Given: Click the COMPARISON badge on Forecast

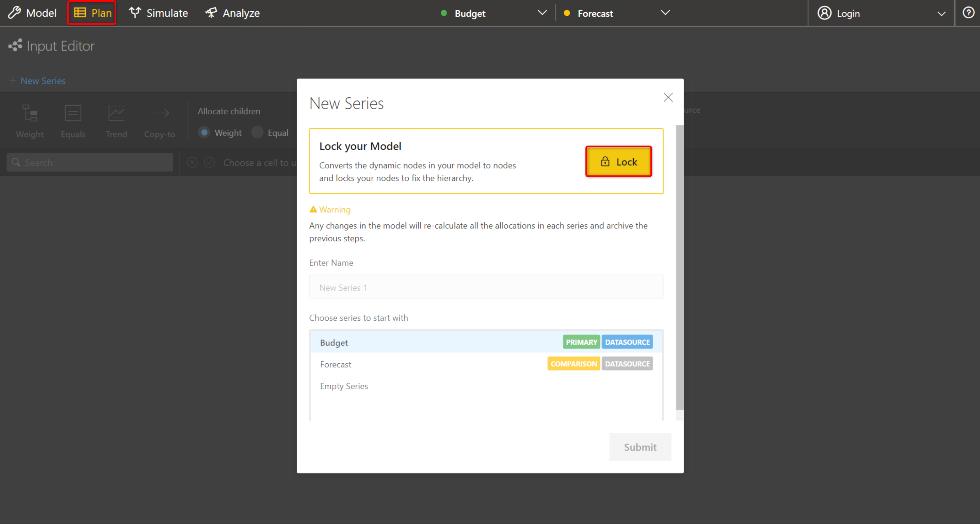Looking at the screenshot, I should (574, 364).
